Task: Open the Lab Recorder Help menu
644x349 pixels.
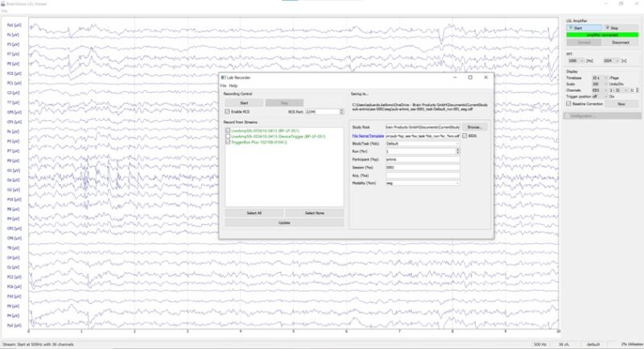Action: click(x=233, y=86)
